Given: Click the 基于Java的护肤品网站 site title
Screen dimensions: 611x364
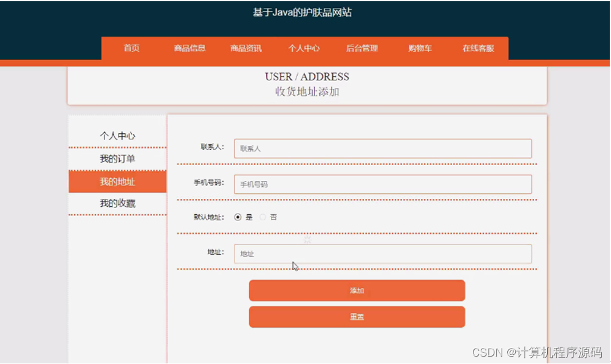Looking at the screenshot, I should point(305,12).
